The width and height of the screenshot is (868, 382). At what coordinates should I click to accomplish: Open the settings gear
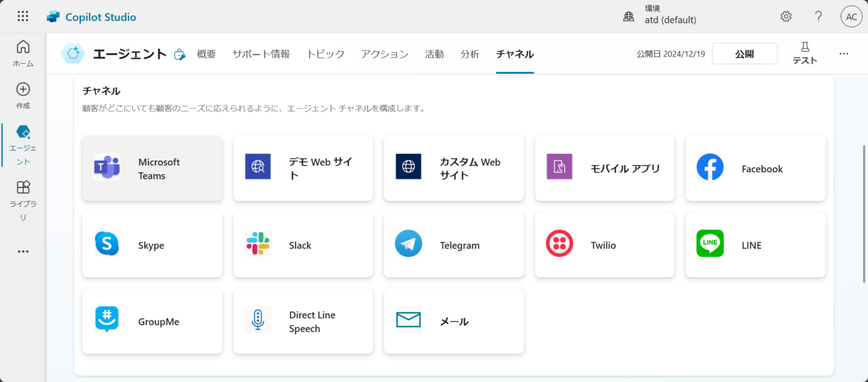pyautogui.click(x=786, y=16)
